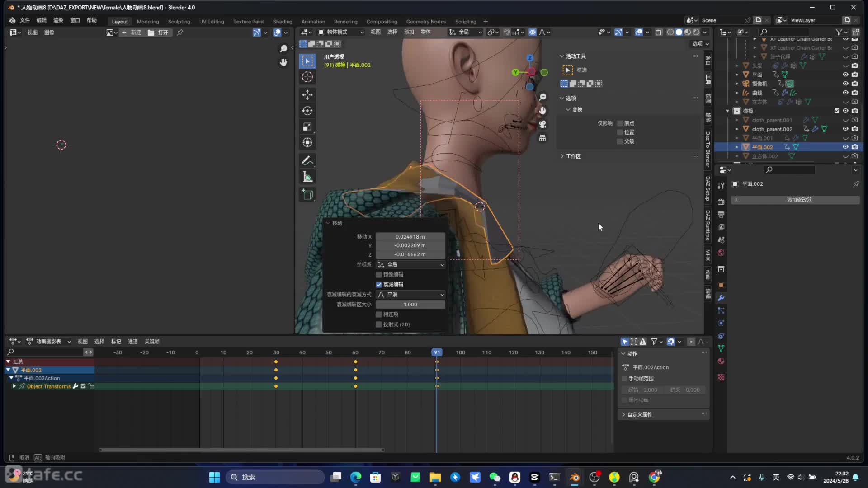
Task: Enable Connected (相连项) checkbox
Action: (379, 314)
